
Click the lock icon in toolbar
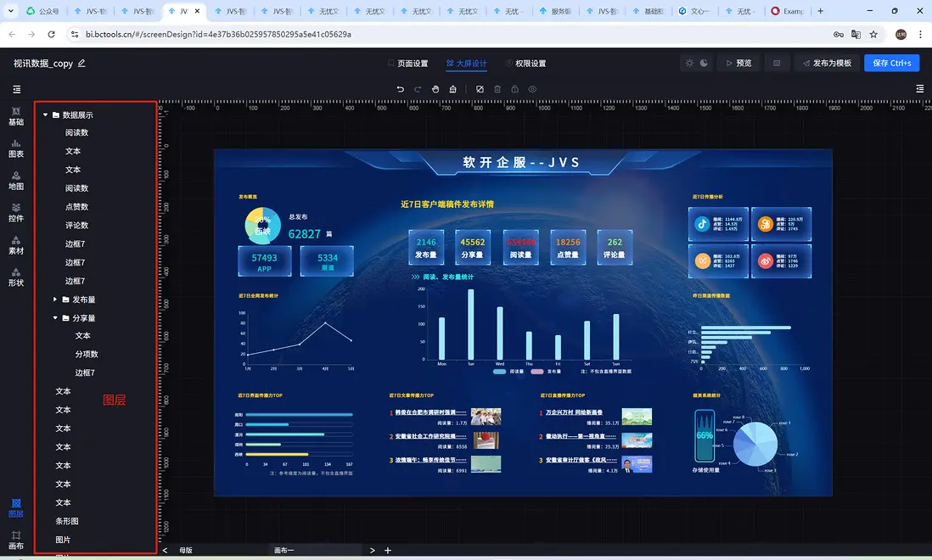coord(514,89)
